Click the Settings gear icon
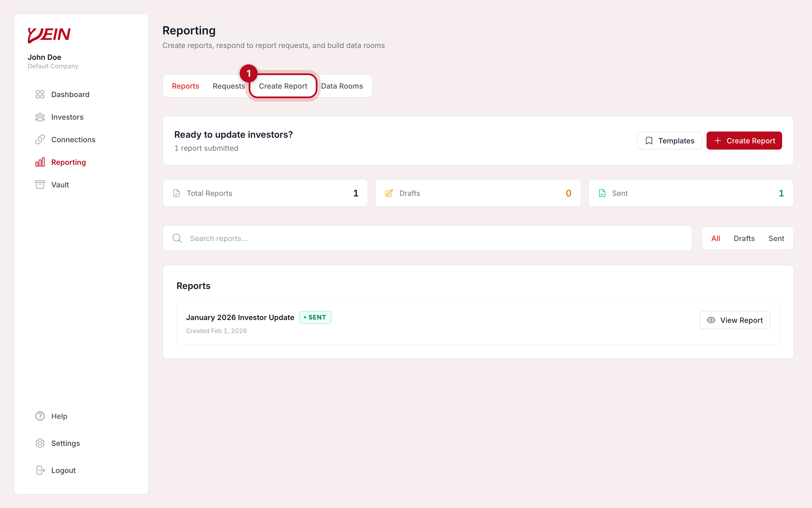 40,443
